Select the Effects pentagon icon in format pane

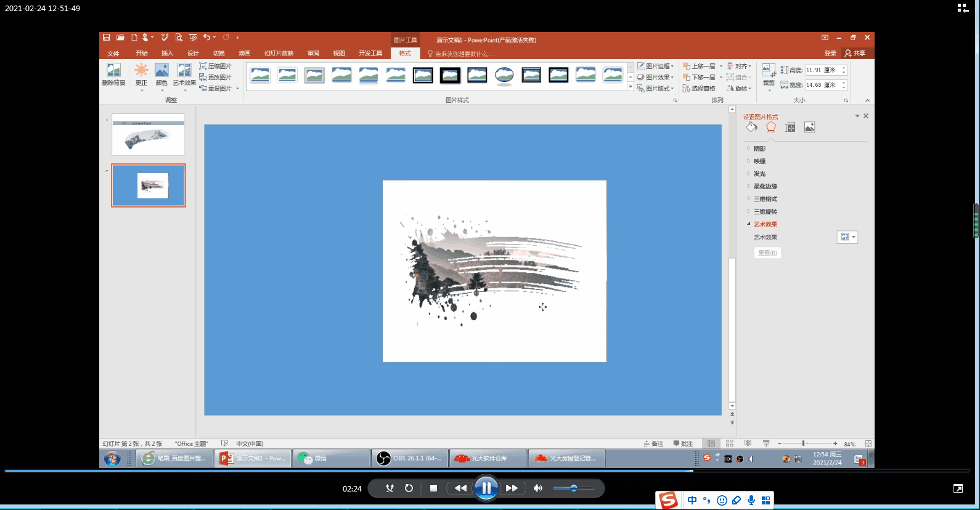pos(771,127)
